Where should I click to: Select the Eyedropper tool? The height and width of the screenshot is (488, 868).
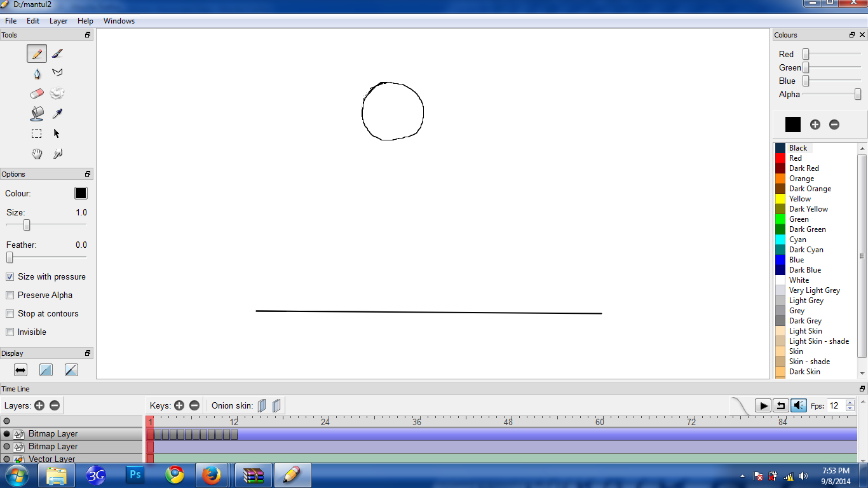(57, 114)
